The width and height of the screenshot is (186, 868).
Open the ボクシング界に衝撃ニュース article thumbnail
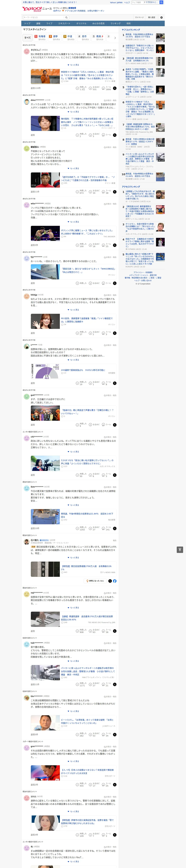tap(45, 233)
